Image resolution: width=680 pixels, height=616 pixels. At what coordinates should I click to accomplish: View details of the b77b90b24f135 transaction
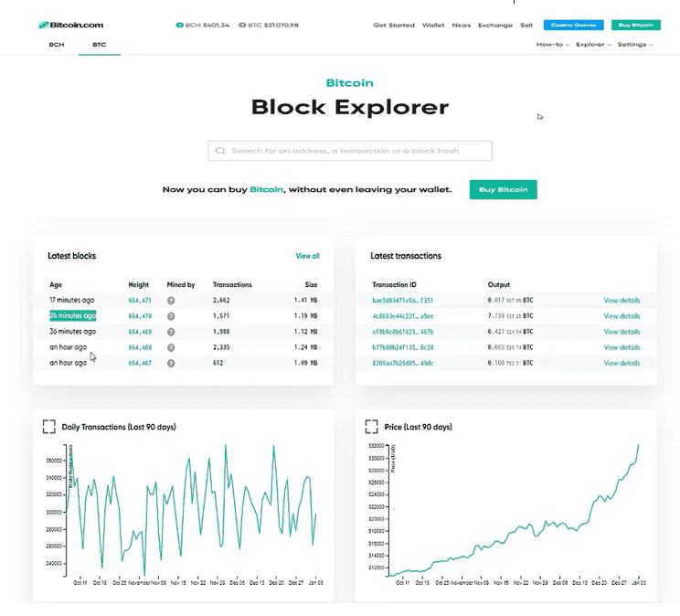(x=622, y=347)
